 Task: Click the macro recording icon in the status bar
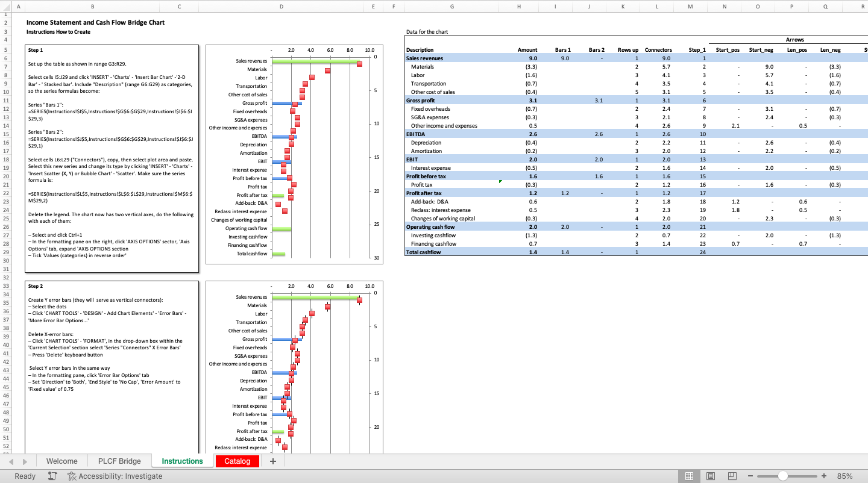pyautogui.click(x=52, y=476)
